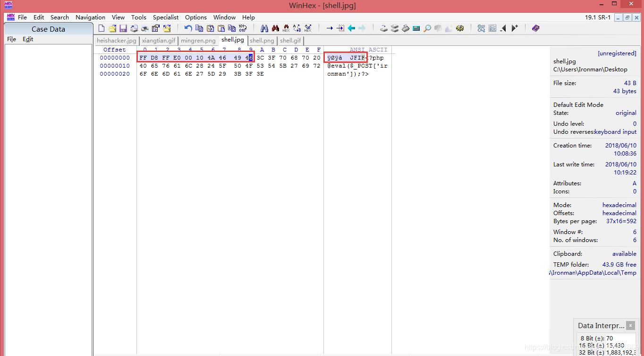This screenshot has width=644, height=356.
Task: Open the Specialist menu
Action: pyautogui.click(x=166, y=17)
